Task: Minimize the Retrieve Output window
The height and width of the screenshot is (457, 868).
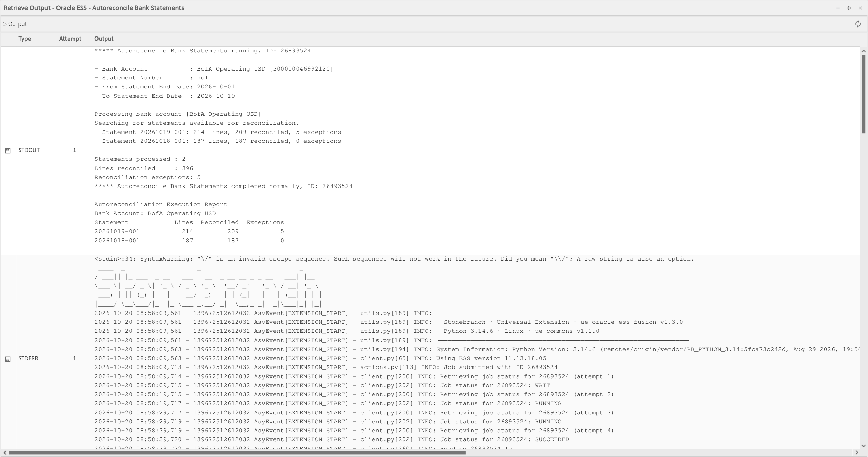Action: tap(838, 8)
